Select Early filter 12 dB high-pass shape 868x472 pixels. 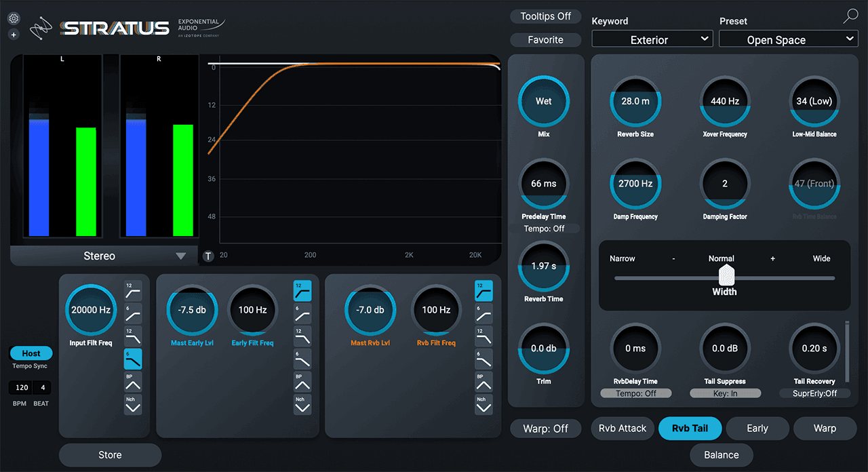[x=302, y=290]
